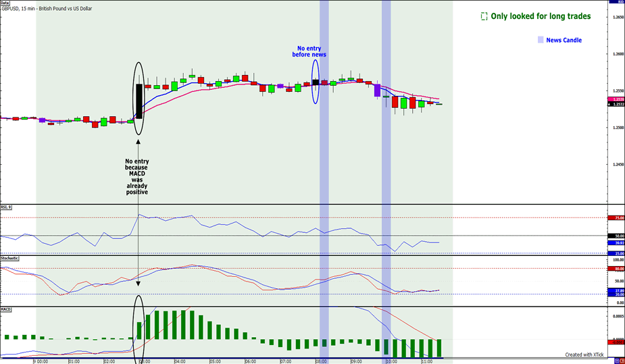Click the 02:00 time axis label
The width and height of the screenshot is (625, 364).
pyautogui.click(x=109, y=361)
